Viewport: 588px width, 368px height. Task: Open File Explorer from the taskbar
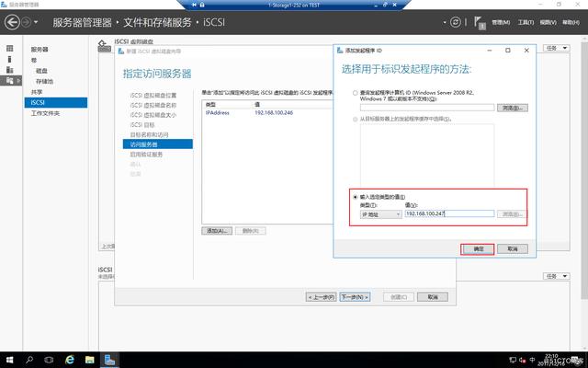click(90, 360)
